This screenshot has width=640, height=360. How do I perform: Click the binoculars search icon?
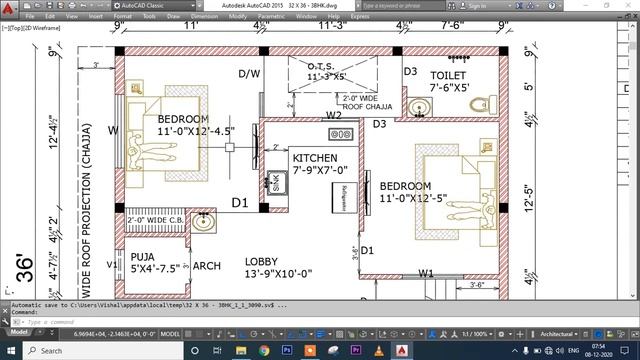pyautogui.click(x=451, y=6)
